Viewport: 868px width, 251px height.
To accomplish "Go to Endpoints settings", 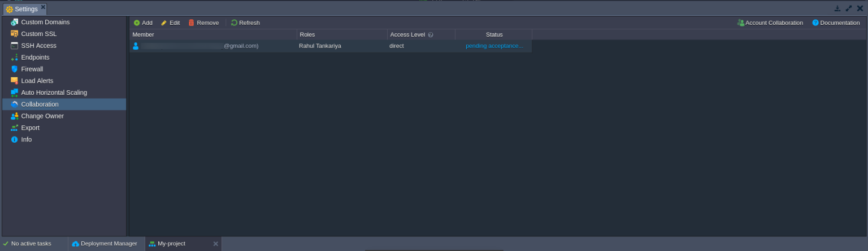I will point(35,58).
